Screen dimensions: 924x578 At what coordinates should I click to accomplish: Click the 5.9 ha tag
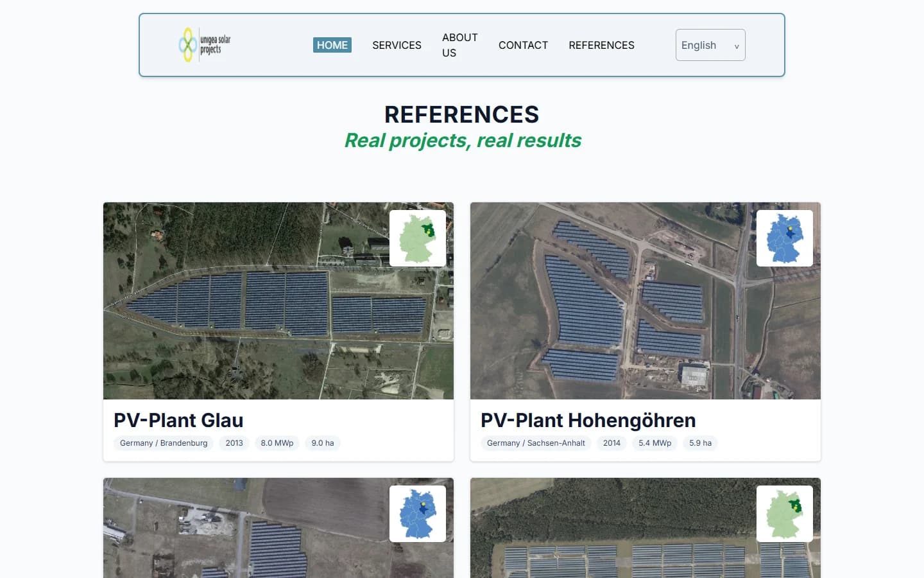point(700,443)
